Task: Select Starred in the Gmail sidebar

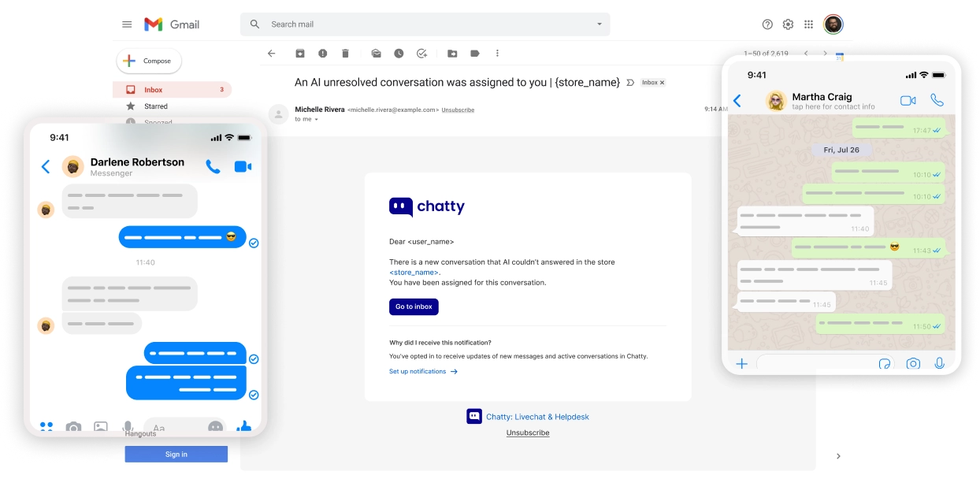Action: (154, 106)
